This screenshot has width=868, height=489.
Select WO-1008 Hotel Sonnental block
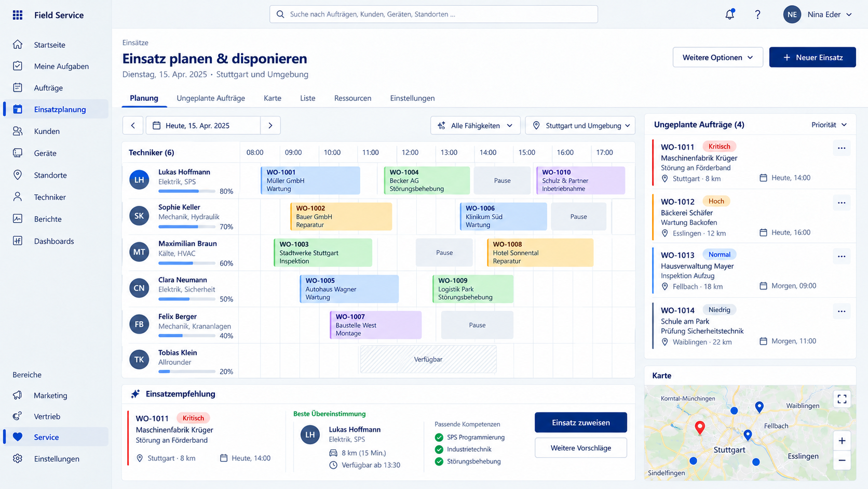[540, 253]
